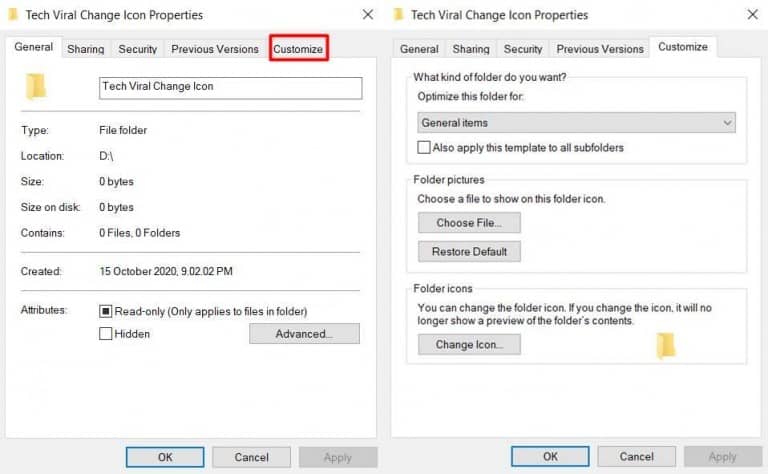Image resolution: width=768 pixels, height=474 pixels.
Task: Click the Change Icon... button
Action: (469, 345)
